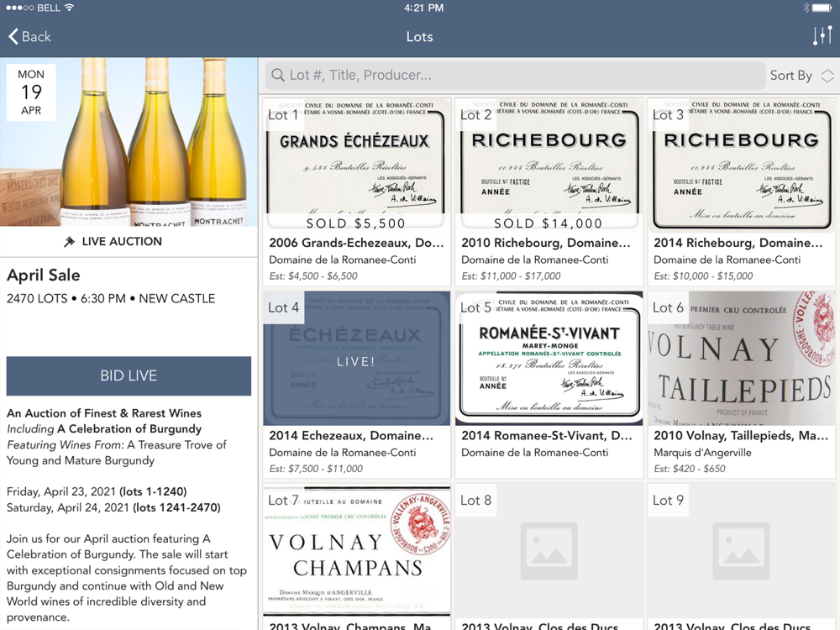Tap the Bluetooth status icon
The image size is (840, 630).
coord(806,8)
